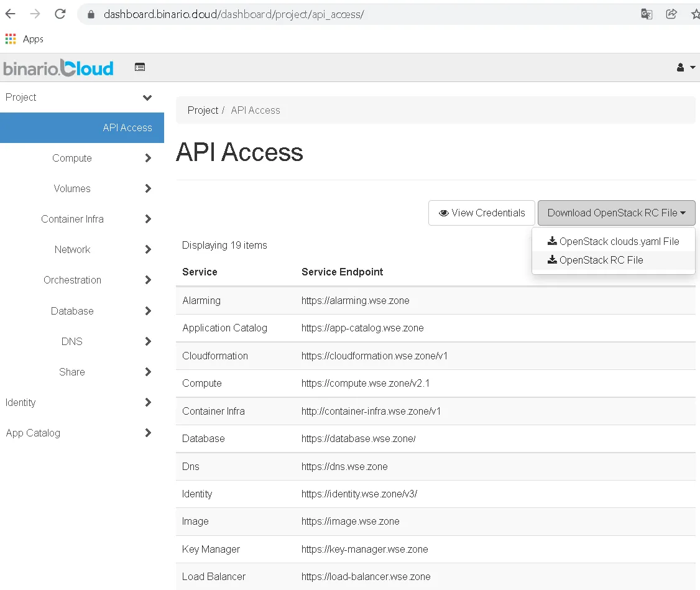
Task: Collapse the Project section in the sidebar
Action: pos(147,98)
